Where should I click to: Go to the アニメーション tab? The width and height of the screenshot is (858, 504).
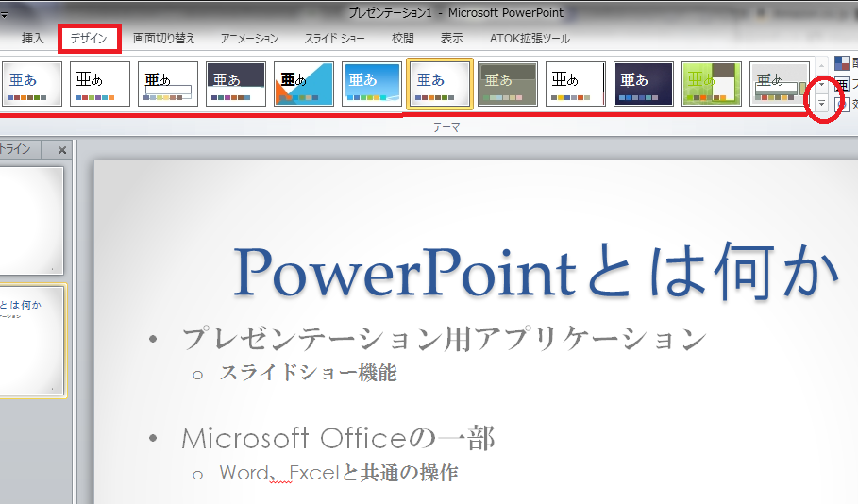click(x=249, y=39)
